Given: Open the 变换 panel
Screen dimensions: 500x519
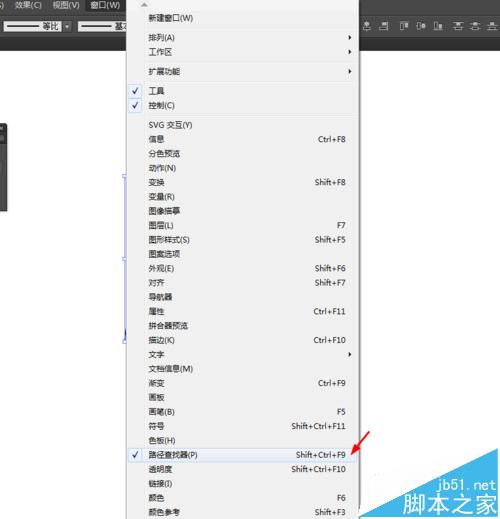Looking at the screenshot, I should [243, 182].
